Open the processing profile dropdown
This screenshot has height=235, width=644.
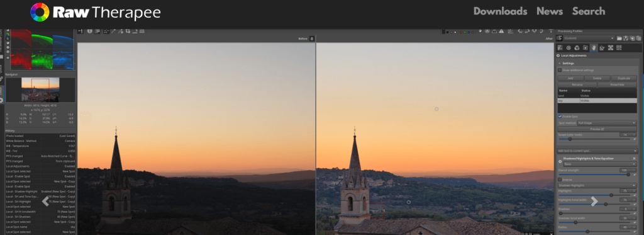589,38
